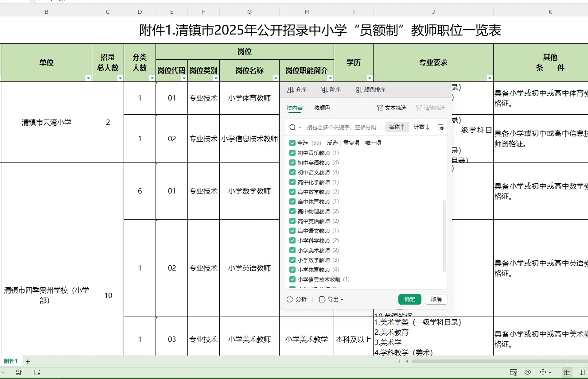Uncheck 高中体育教师 checkbox
588x379 pixels.
(292, 201)
